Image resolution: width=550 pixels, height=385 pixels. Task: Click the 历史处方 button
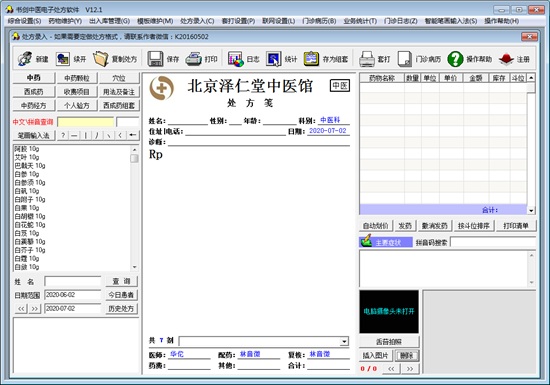pos(121,309)
